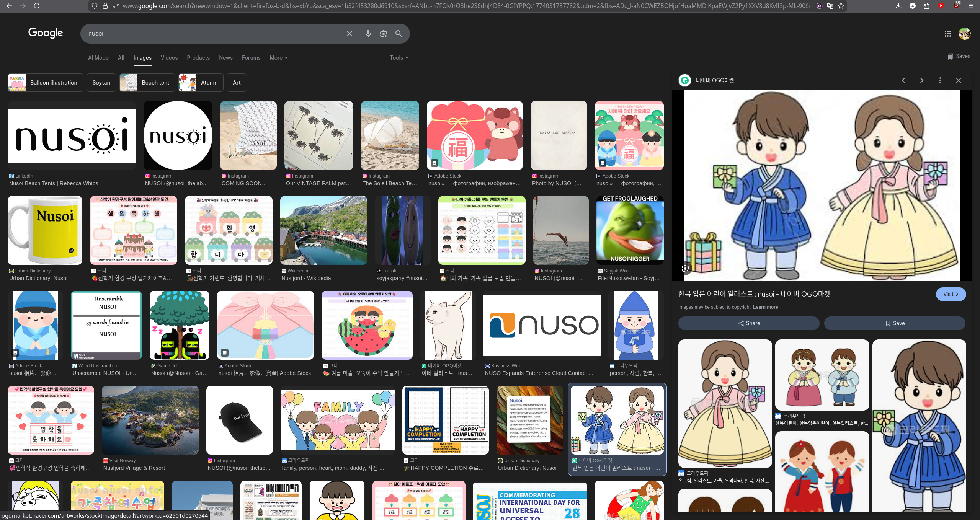Expand the Tools options dropdown
This screenshot has width=980, height=520.
click(x=399, y=58)
